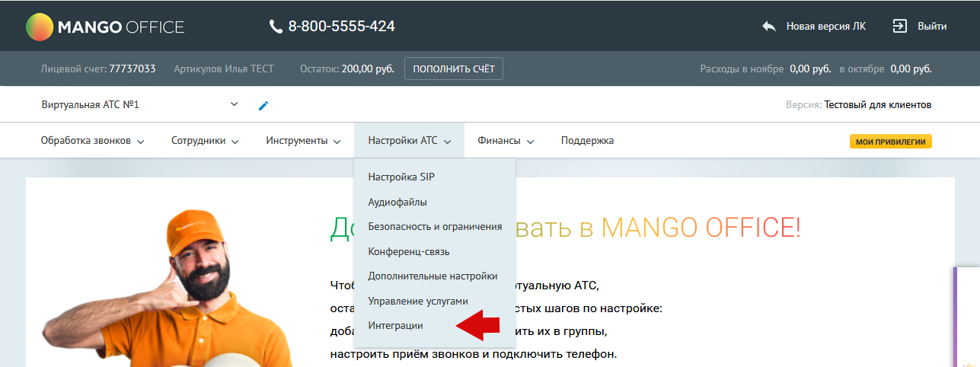Click the phone handset icon

(276, 27)
